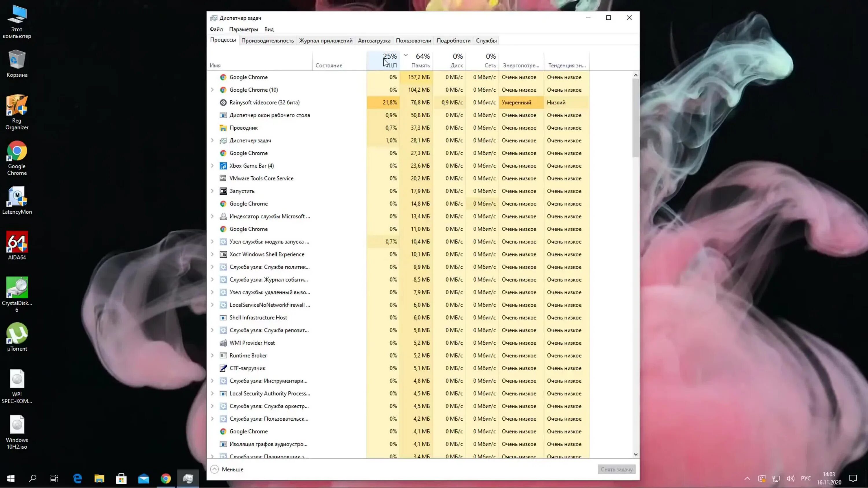The width and height of the screenshot is (868, 488).
Task: Collapse details with Меньше chevron button
Action: click(215, 469)
